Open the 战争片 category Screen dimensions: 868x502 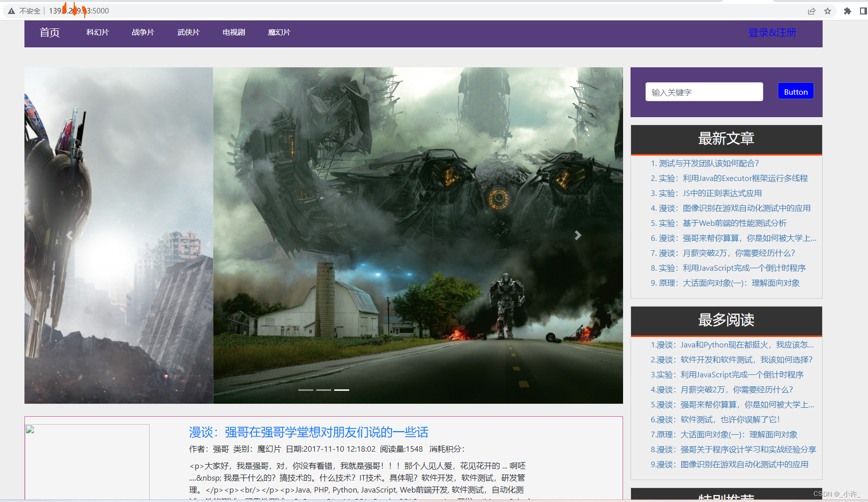tap(143, 32)
